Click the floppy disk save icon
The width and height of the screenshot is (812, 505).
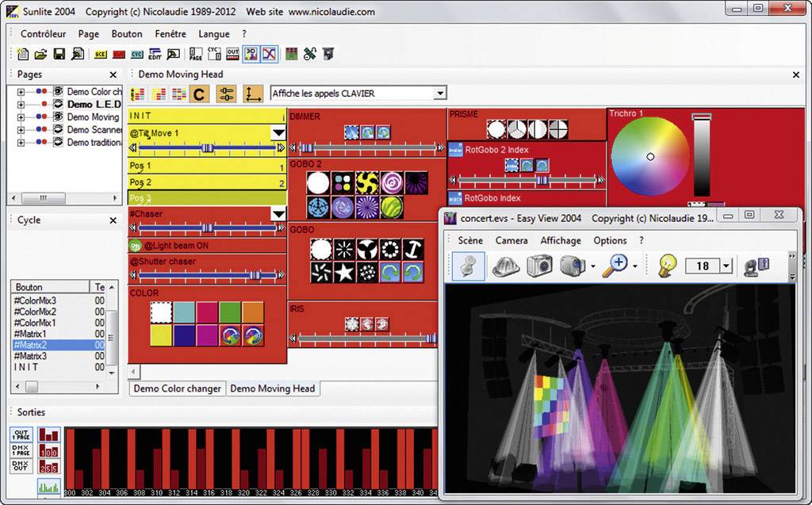59,54
